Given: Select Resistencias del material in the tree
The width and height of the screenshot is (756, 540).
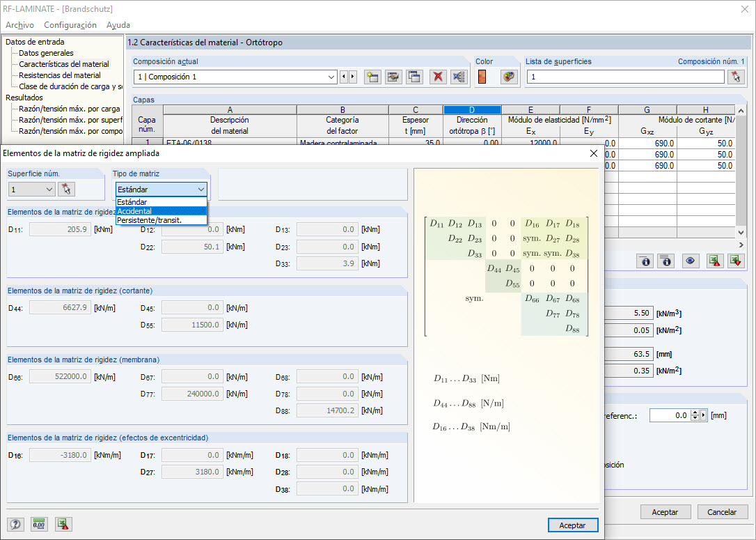Looking at the screenshot, I should [x=60, y=75].
